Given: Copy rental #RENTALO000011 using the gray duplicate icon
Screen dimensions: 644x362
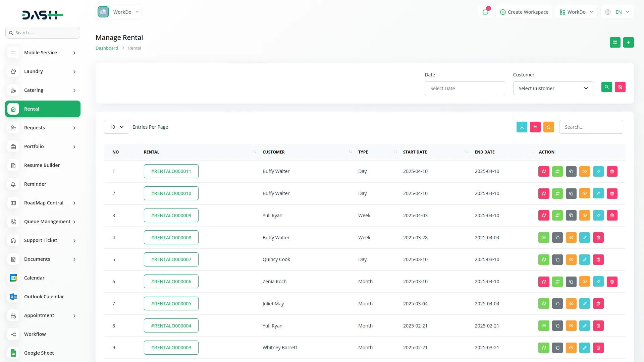Looking at the screenshot, I should [x=571, y=171].
